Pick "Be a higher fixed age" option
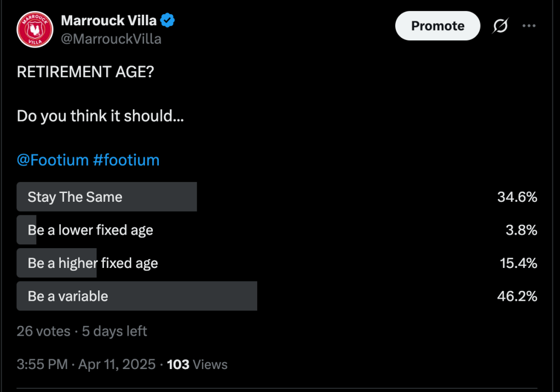The image size is (560, 392). point(93,263)
